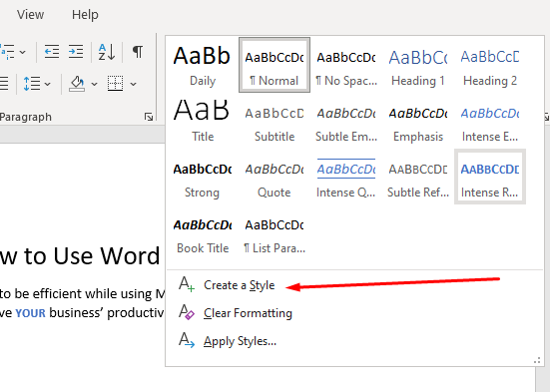Select Create a Style option

pos(240,285)
